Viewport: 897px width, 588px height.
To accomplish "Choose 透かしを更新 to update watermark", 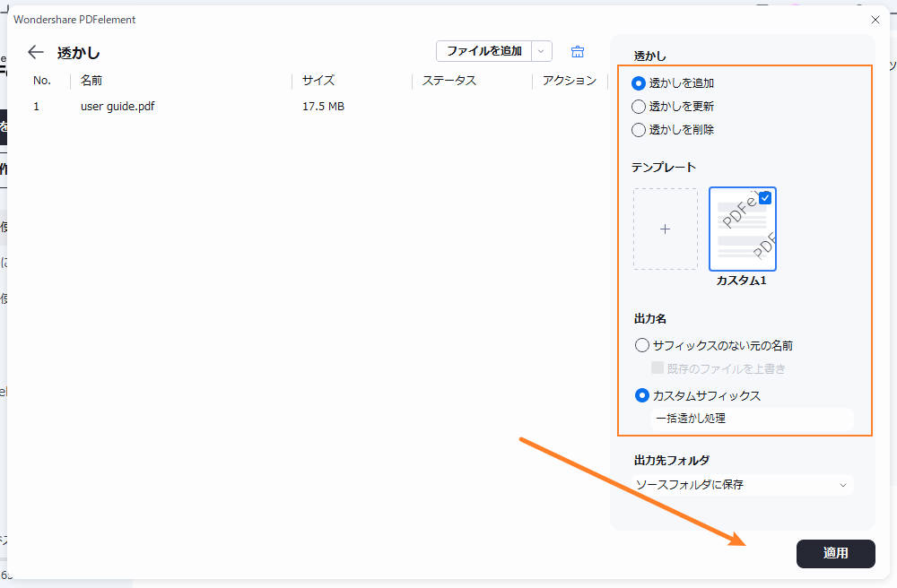I will pyautogui.click(x=638, y=106).
